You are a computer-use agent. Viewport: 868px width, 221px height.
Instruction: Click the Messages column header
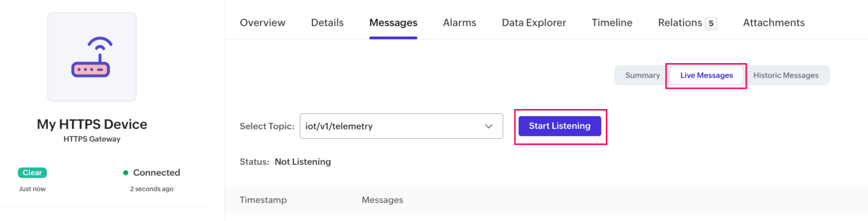click(x=382, y=200)
